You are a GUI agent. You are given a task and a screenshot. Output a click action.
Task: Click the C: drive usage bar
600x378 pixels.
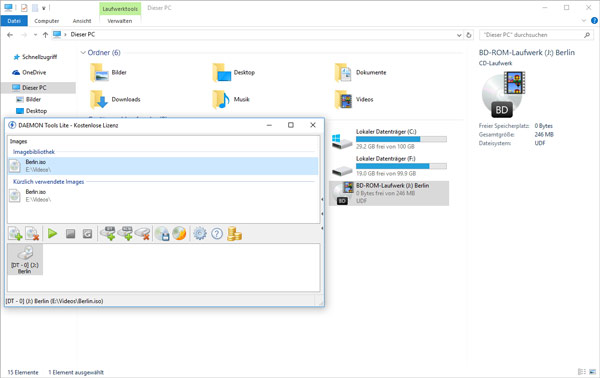tap(401, 139)
